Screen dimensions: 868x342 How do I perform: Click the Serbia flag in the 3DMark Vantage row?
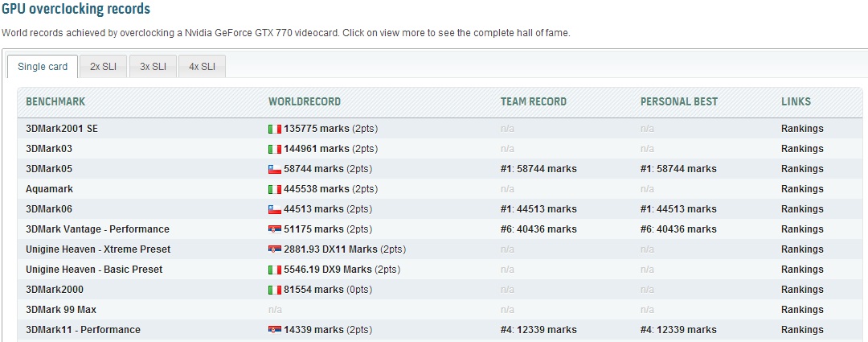275,229
